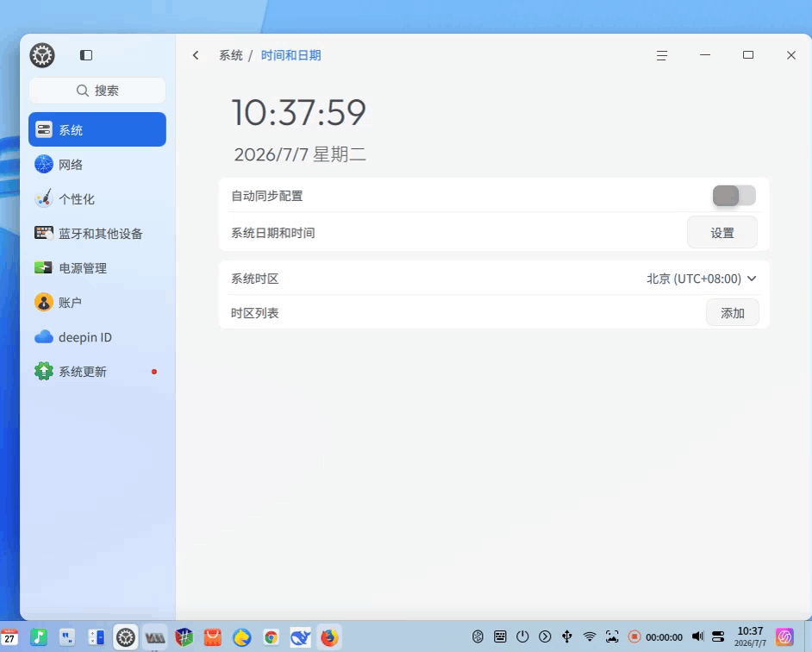Click the date text 2026/7/7 星期二
The width and height of the screenshot is (812, 652).
tap(300, 154)
